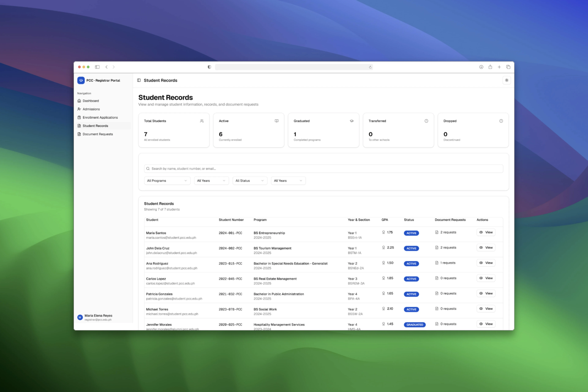Screen dimensions: 588x392
Task: View Ana Rodriguez's record
Action: pos(486,263)
